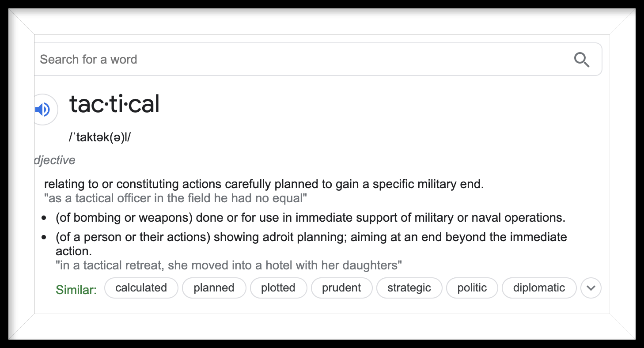Click the definition about a specific military end
The image size is (644, 348).
pos(264,184)
